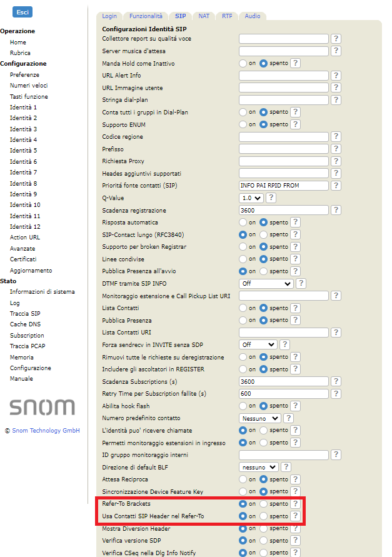Enable Supporto ENUM on option
The image size is (392, 557).
click(243, 124)
